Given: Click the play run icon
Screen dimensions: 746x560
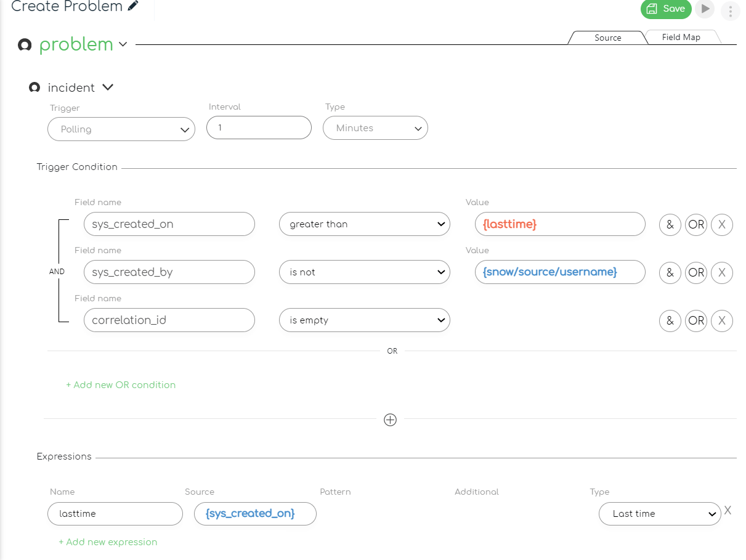Looking at the screenshot, I should click(705, 9).
